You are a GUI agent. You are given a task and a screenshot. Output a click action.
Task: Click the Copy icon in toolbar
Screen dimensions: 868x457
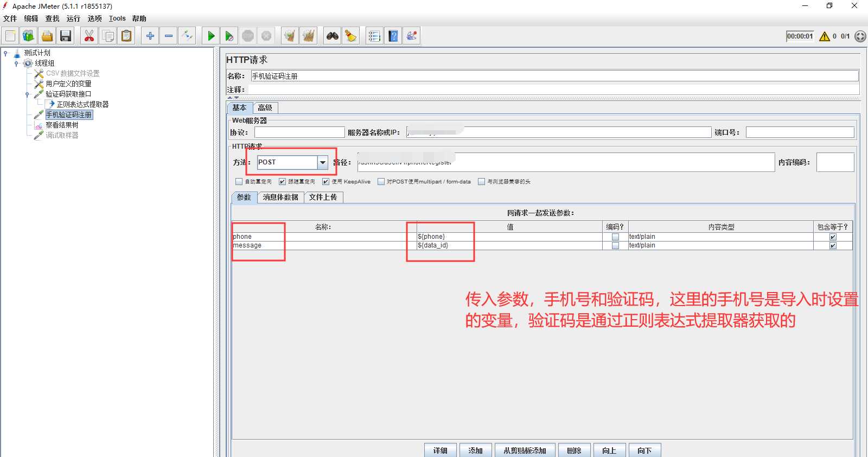108,36
